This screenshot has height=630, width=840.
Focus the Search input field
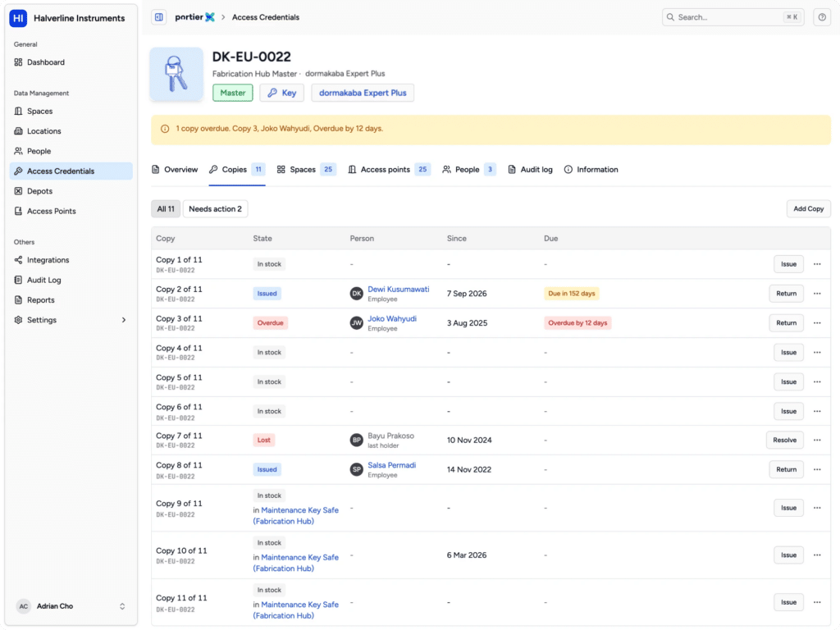[x=733, y=17]
